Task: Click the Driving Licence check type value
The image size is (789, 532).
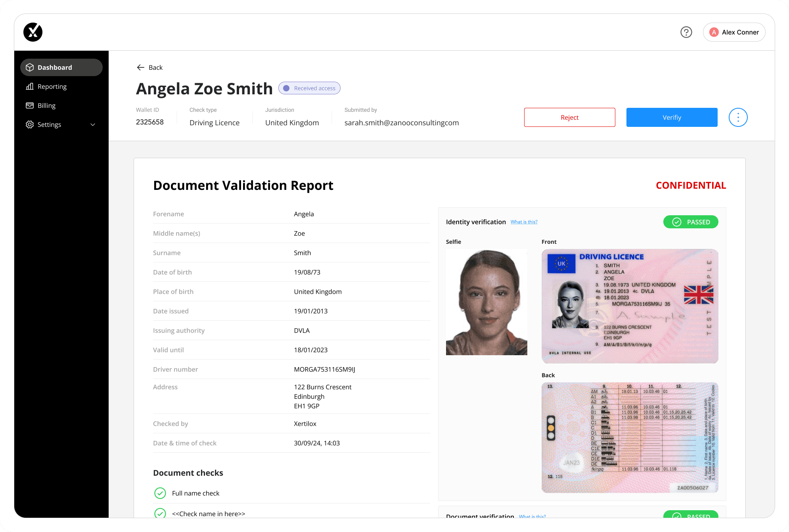Action: click(x=214, y=123)
